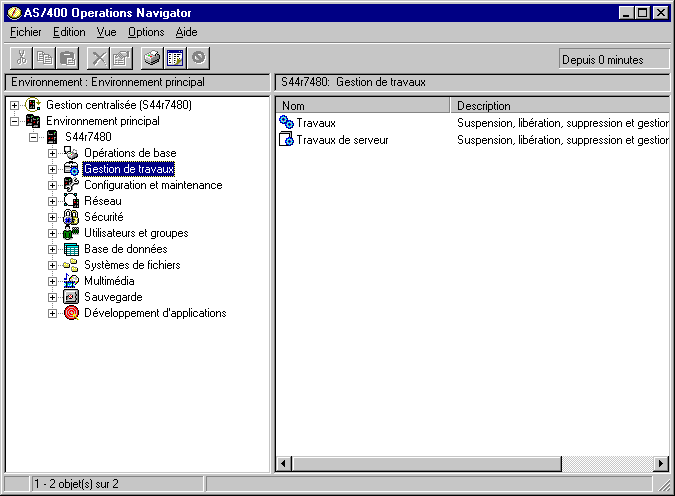
Task: Click the Delete X toolbar icon
Action: click(x=99, y=58)
